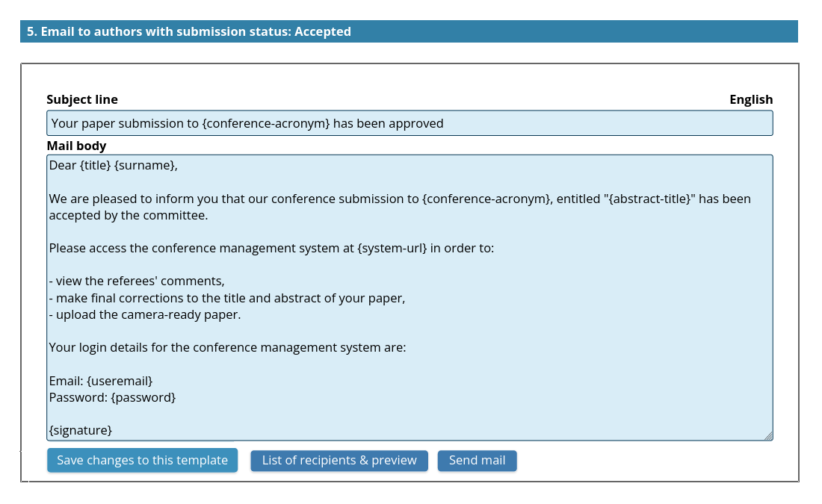
Task: Open List of recipients & preview
Action: click(x=339, y=461)
